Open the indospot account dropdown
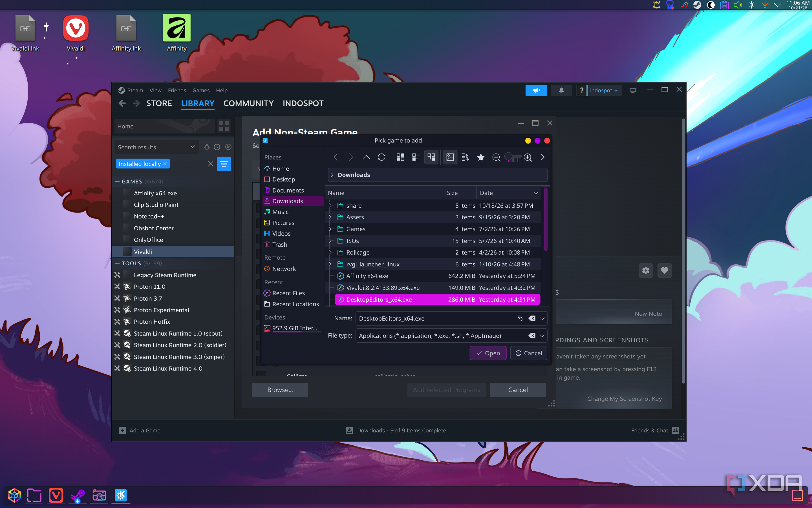The width and height of the screenshot is (812, 508). (x=603, y=90)
